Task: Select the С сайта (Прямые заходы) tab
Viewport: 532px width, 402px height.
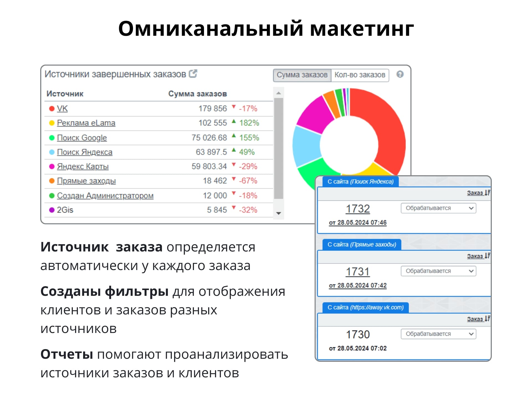Action: pyautogui.click(x=362, y=245)
